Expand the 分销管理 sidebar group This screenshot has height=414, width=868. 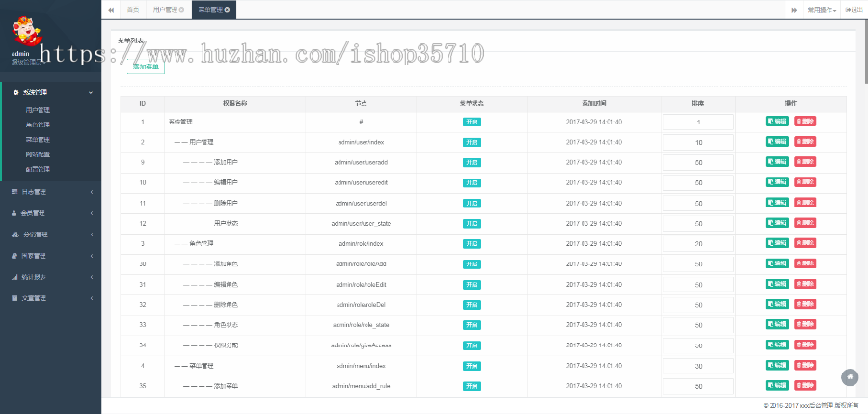click(51, 235)
